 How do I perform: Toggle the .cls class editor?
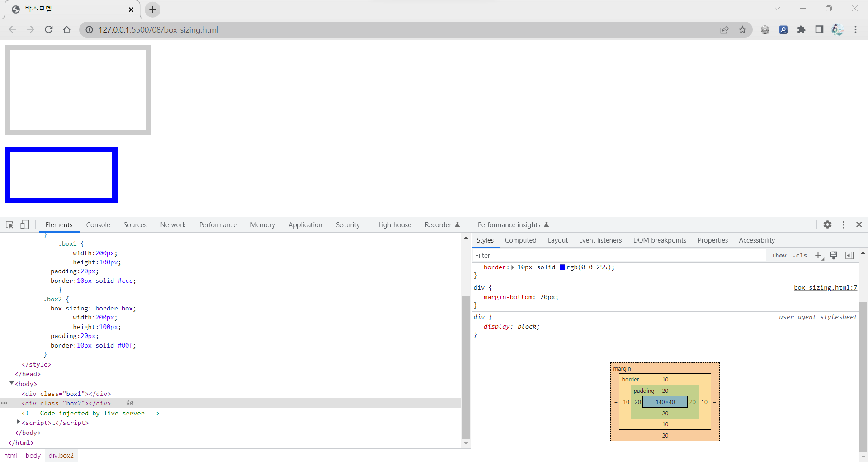coord(800,256)
